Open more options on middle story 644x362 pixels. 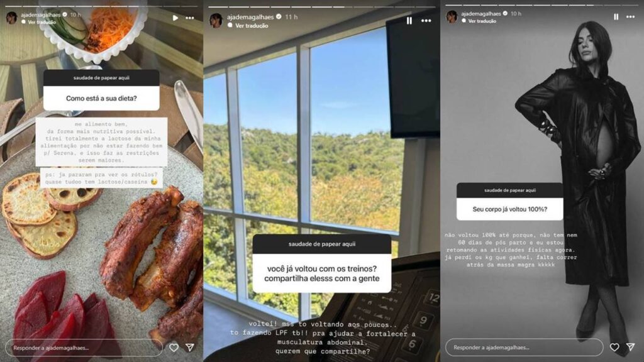(426, 21)
